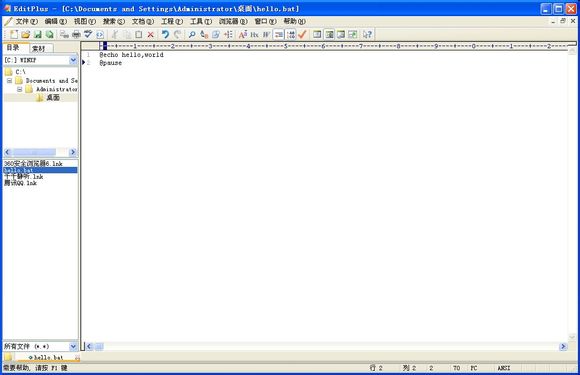Select hello.bat in the file list

click(40, 170)
